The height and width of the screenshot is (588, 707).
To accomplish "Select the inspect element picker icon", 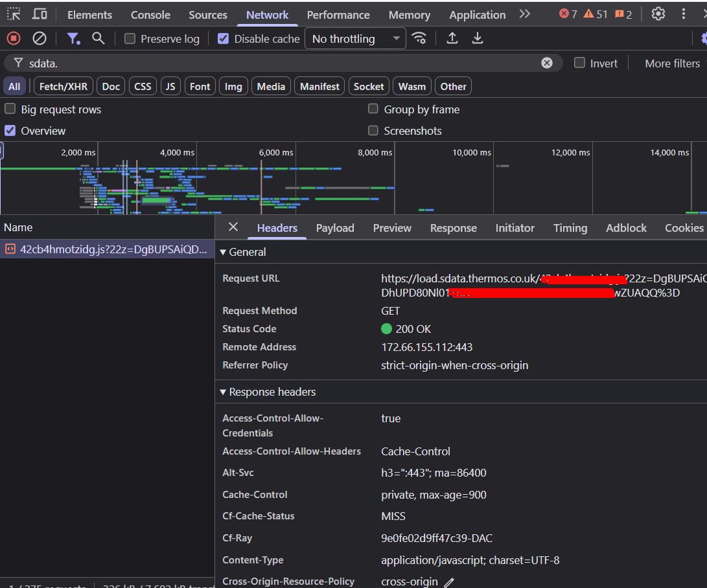I will click(14, 14).
